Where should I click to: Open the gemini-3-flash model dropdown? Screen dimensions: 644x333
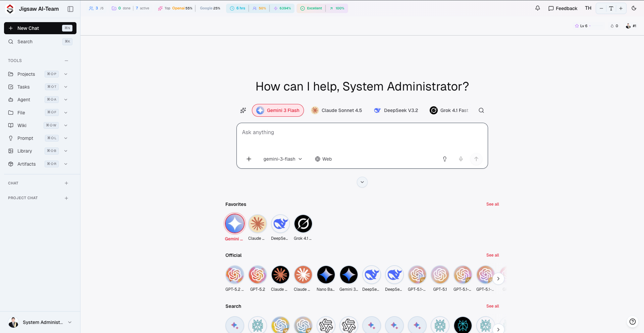pyautogui.click(x=283, y=159)
